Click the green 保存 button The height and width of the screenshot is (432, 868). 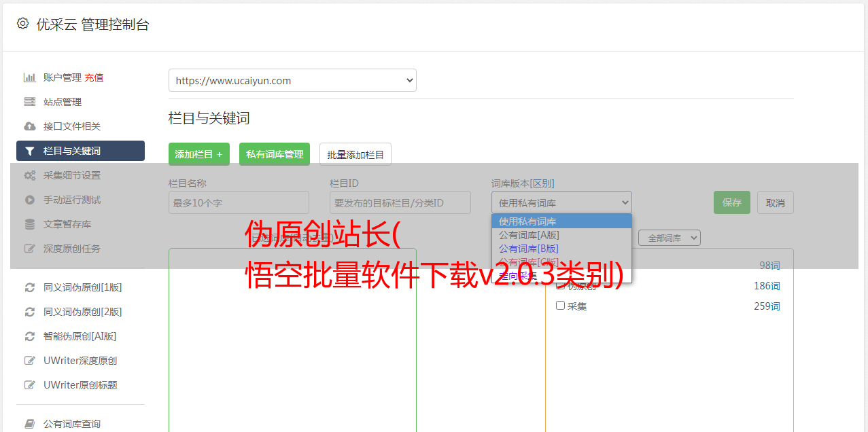[732, 202]
